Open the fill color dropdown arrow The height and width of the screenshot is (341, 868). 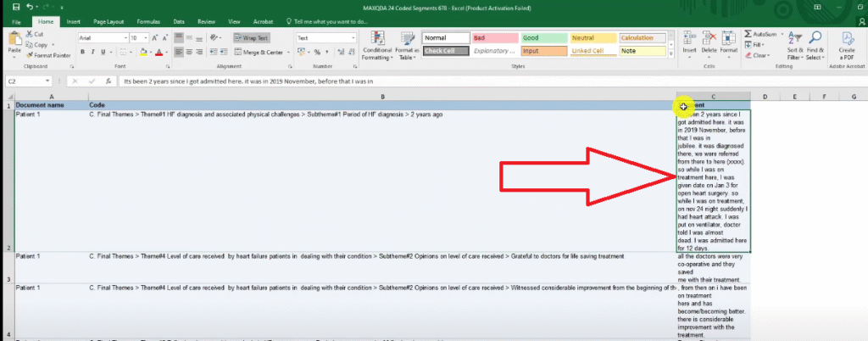click(x=150, y=53)
